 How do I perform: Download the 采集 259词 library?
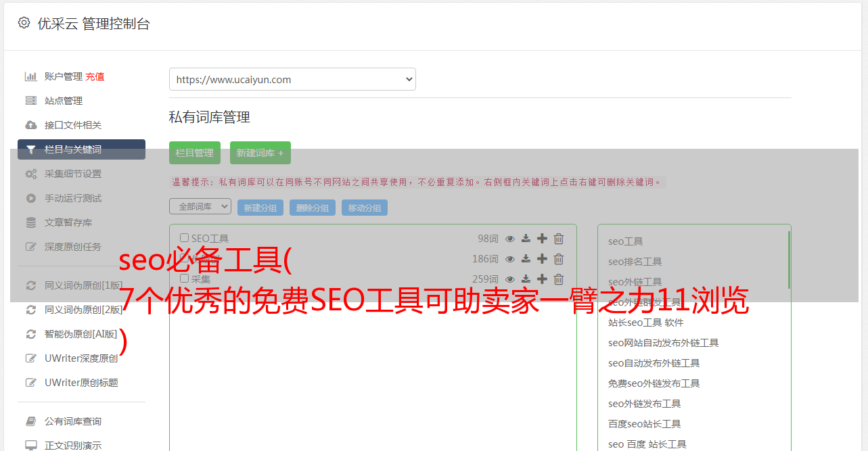pyautogui.click(x=526, y=279)
